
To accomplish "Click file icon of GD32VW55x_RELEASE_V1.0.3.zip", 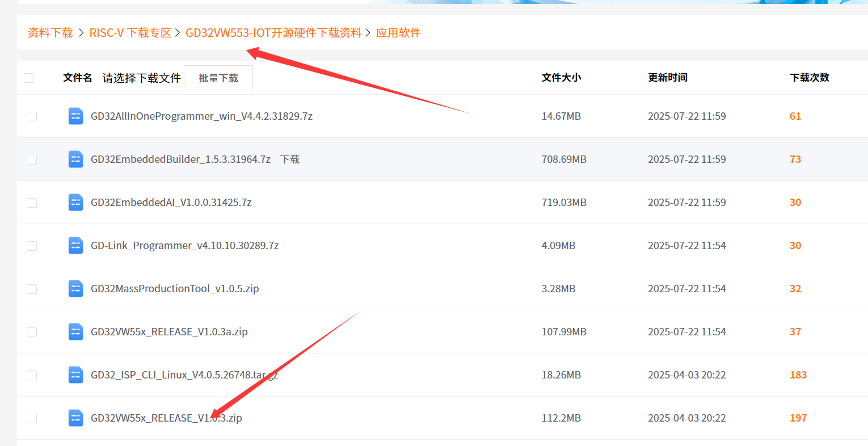I will click(75, 418).
